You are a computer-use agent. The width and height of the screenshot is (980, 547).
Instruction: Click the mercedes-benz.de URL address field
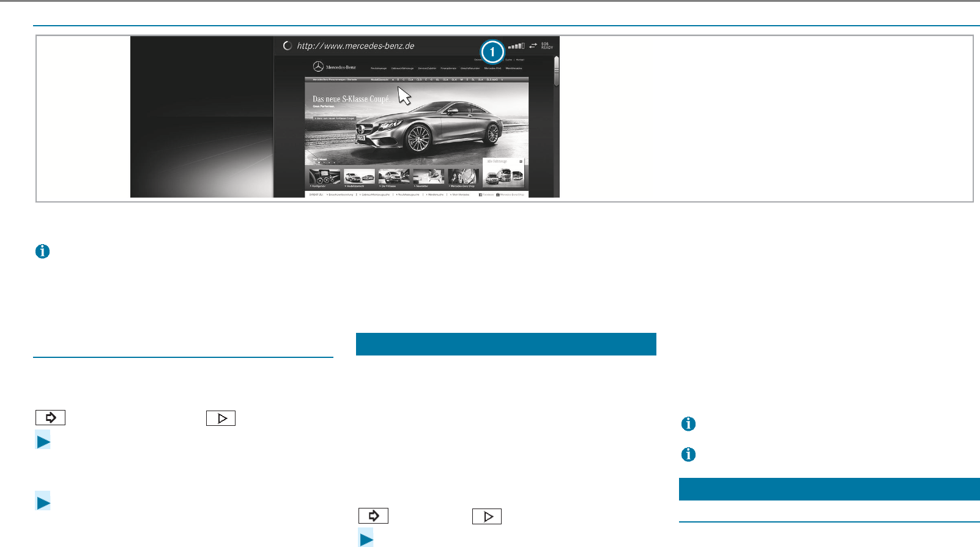355,46
